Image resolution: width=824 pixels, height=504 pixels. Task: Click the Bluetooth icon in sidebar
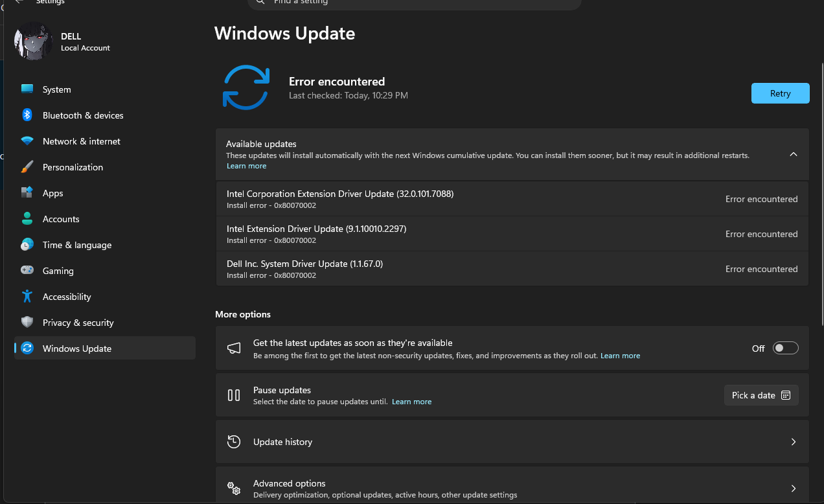point(27,115)
